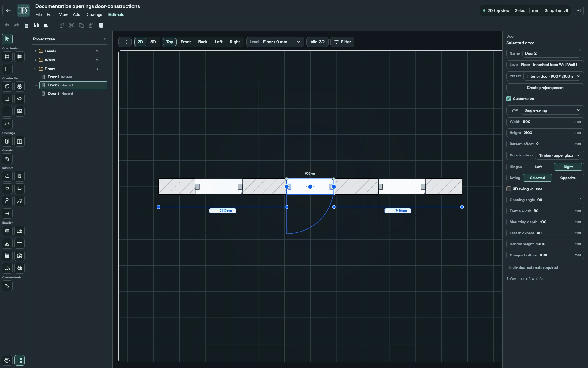Viewport: 588px width, 368px height.
Task: Expand the Levels tree folder
Action: 35,51
